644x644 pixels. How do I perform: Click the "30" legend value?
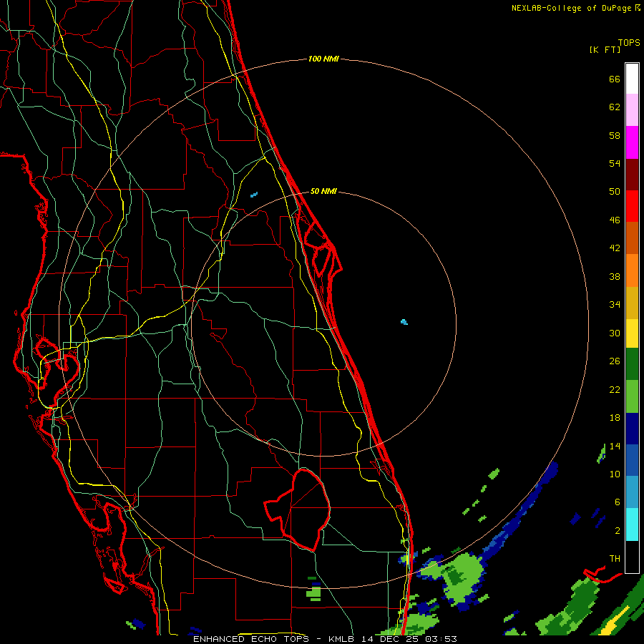click(615, 333)
